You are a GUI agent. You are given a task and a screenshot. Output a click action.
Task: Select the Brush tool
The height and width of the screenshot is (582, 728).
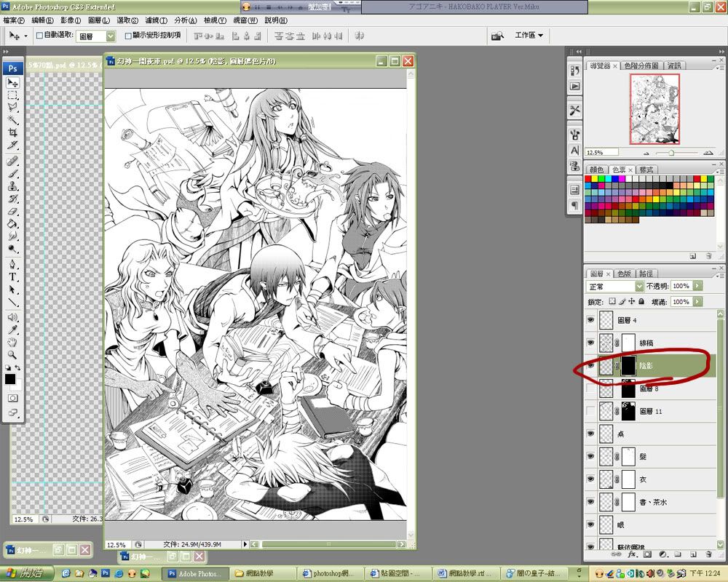click(12, 174)
